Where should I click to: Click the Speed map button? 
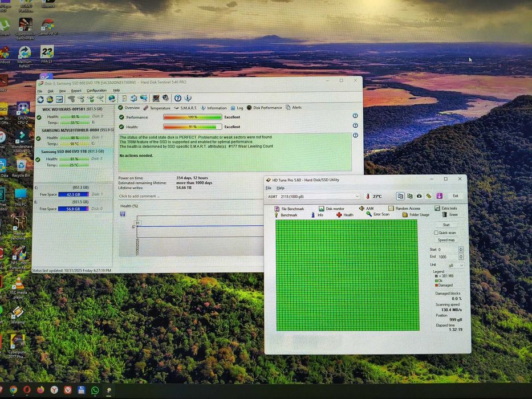446,240
